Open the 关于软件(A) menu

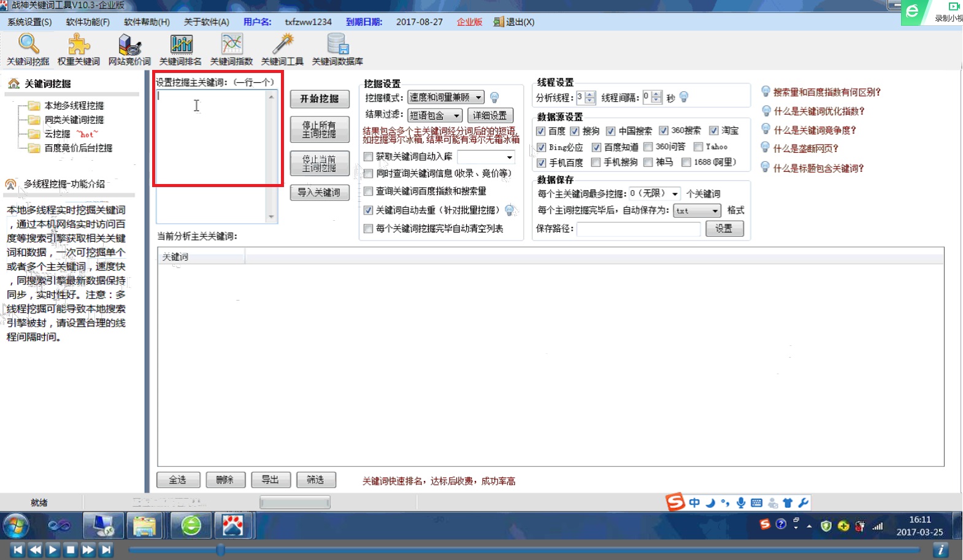click(207, 22)
